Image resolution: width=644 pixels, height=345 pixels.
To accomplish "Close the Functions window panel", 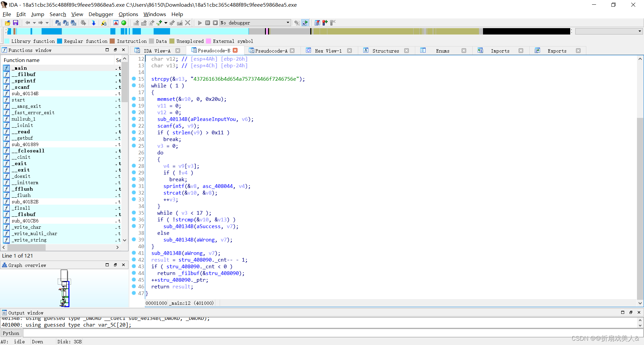I will [x=123, y=50].
